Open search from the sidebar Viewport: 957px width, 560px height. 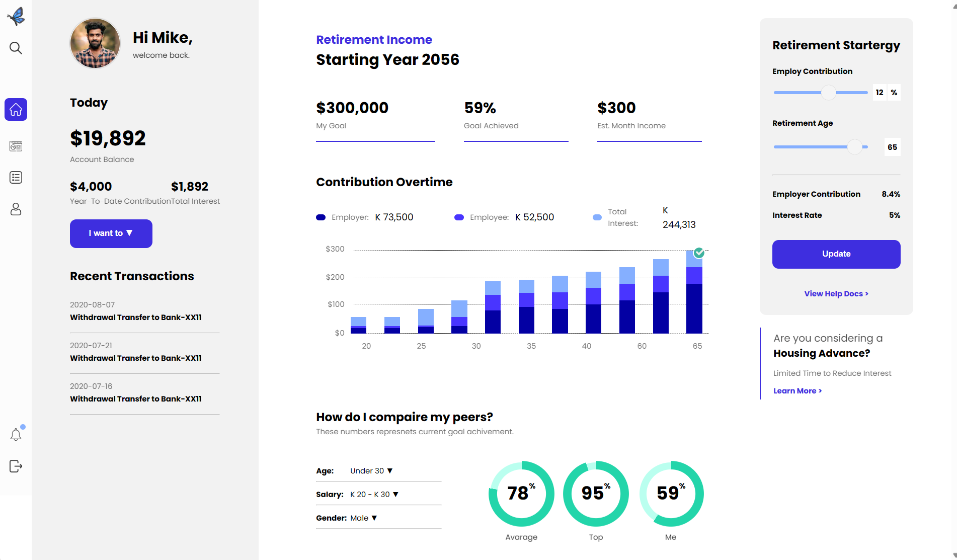(16, 48)
